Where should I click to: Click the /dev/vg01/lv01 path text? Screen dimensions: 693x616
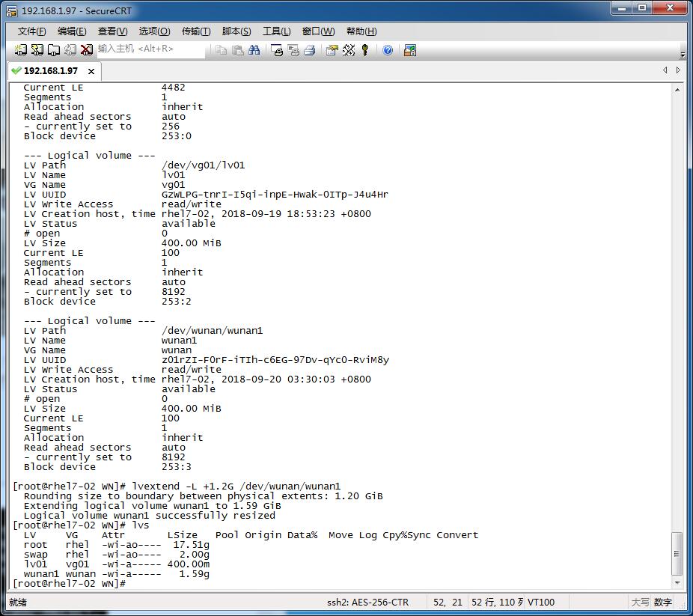203,165
